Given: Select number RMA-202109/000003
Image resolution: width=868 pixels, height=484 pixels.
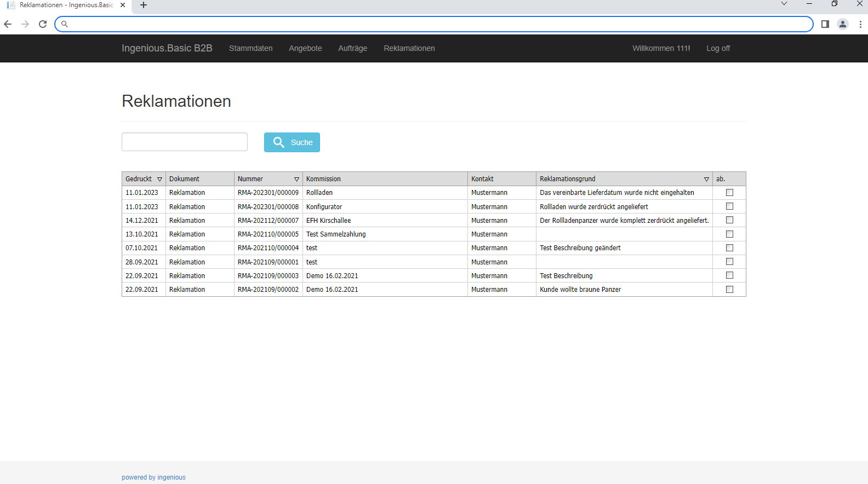Looking at the screenshot, I should (x=268, y=276).
